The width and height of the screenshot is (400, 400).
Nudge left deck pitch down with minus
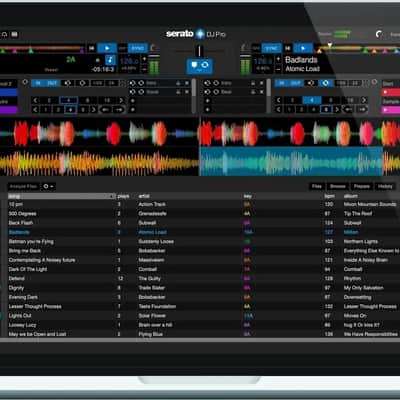pos(144,69)
